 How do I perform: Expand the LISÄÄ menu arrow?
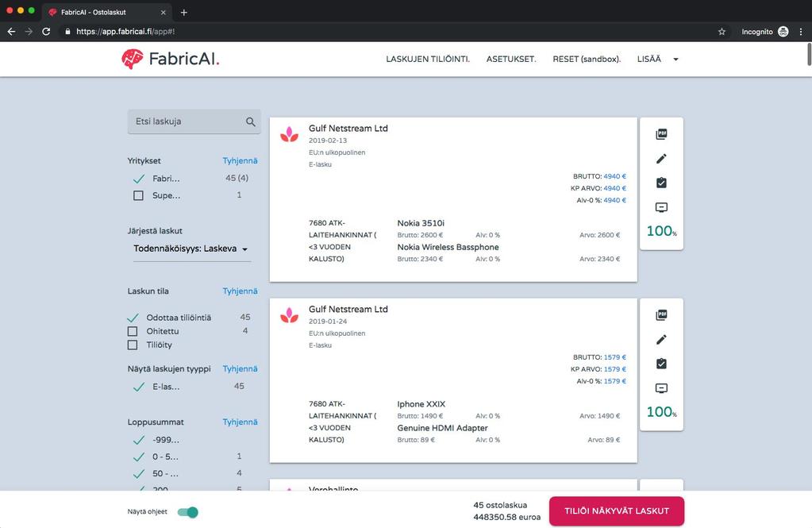[x=675, y=60]
